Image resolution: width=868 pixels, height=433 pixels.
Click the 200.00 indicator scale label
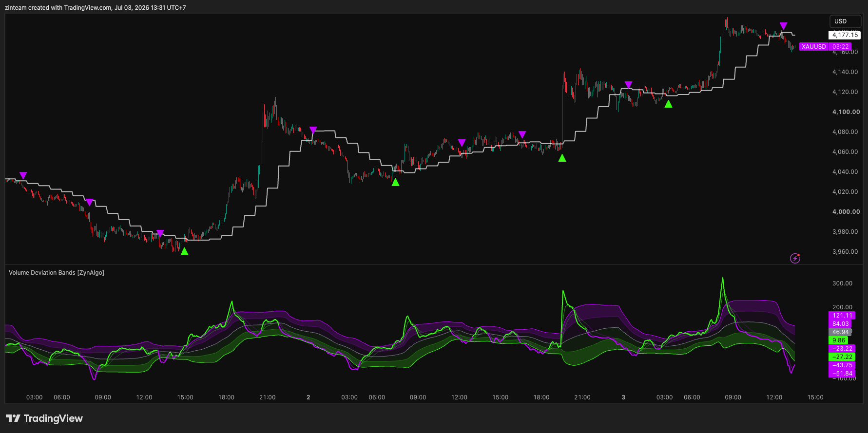[x=842, y=307]
